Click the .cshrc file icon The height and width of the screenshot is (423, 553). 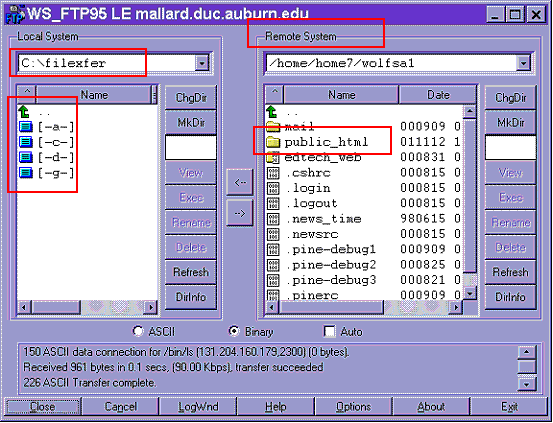coord(273,173)
